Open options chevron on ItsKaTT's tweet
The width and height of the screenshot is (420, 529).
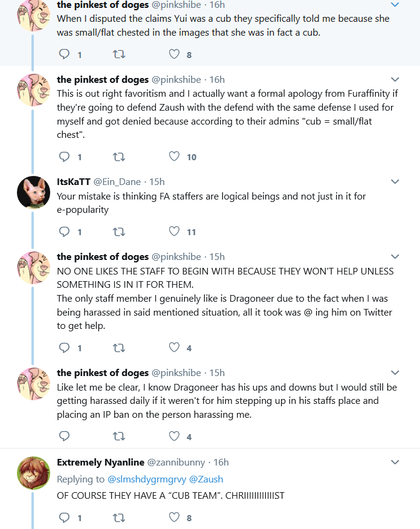[395, 182]
